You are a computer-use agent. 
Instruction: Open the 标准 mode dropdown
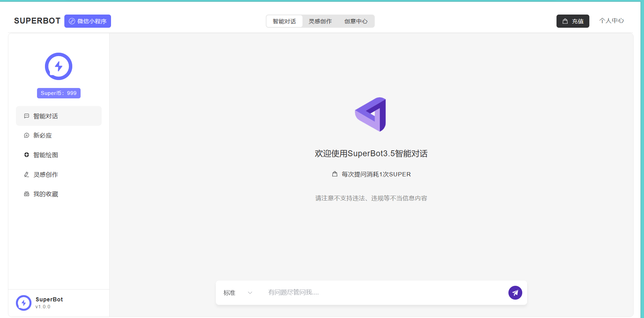pos(238,293)
